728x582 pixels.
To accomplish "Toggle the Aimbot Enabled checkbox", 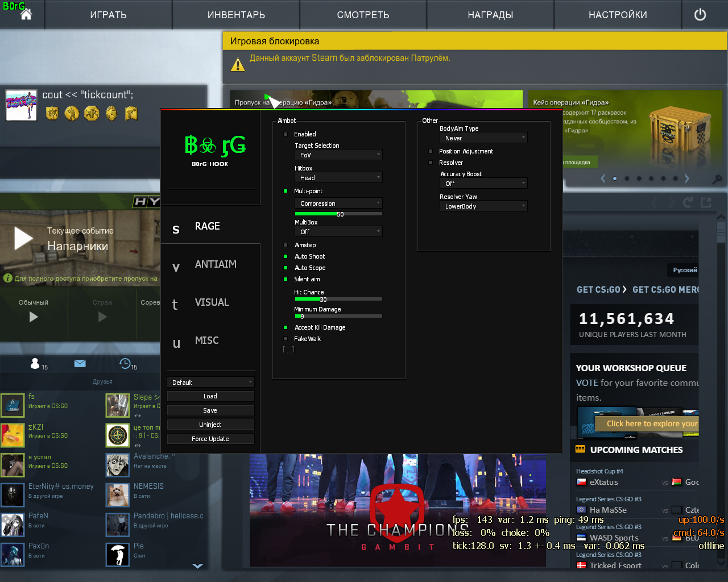I will click(x=286, y=134).
